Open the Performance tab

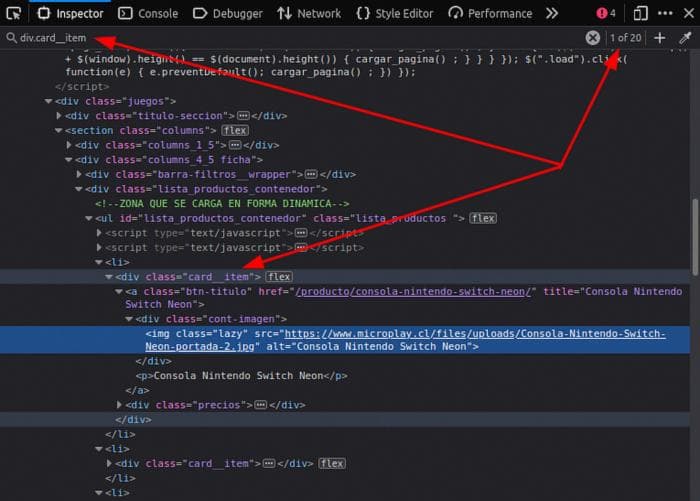click(x=490, y=13)
